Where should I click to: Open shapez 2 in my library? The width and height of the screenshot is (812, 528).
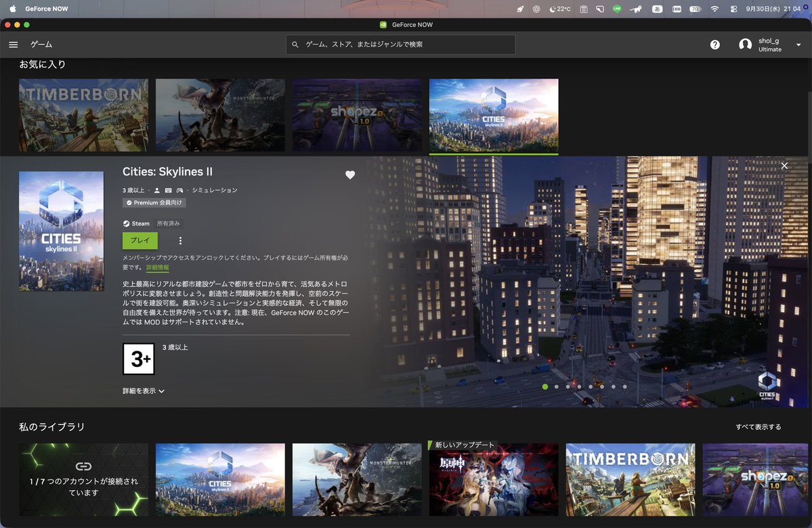(755, 479)
